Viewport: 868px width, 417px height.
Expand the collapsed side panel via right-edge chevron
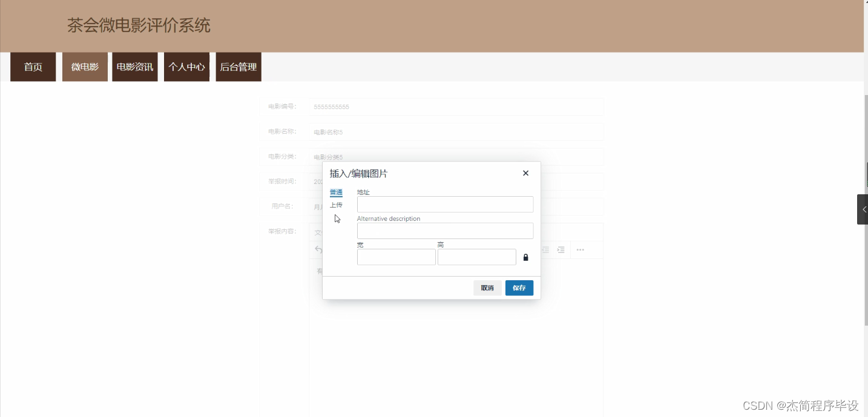864,209
